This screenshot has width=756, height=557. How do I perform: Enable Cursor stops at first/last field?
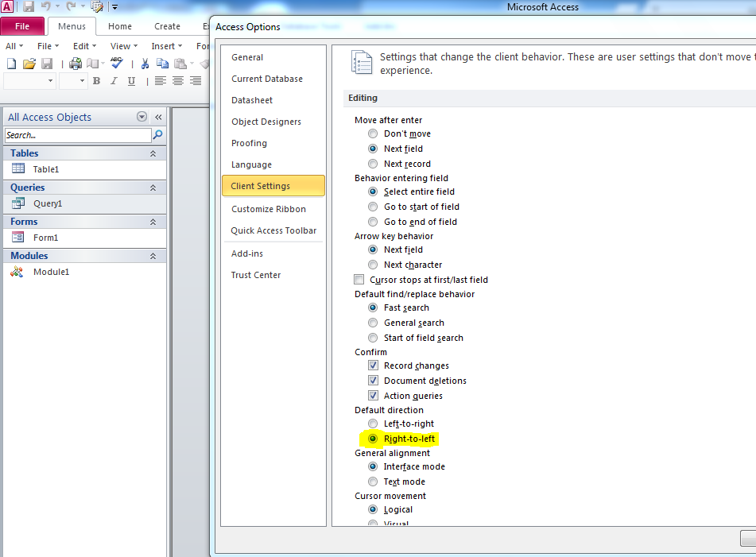pyautogui.click(x=359, y=280)
